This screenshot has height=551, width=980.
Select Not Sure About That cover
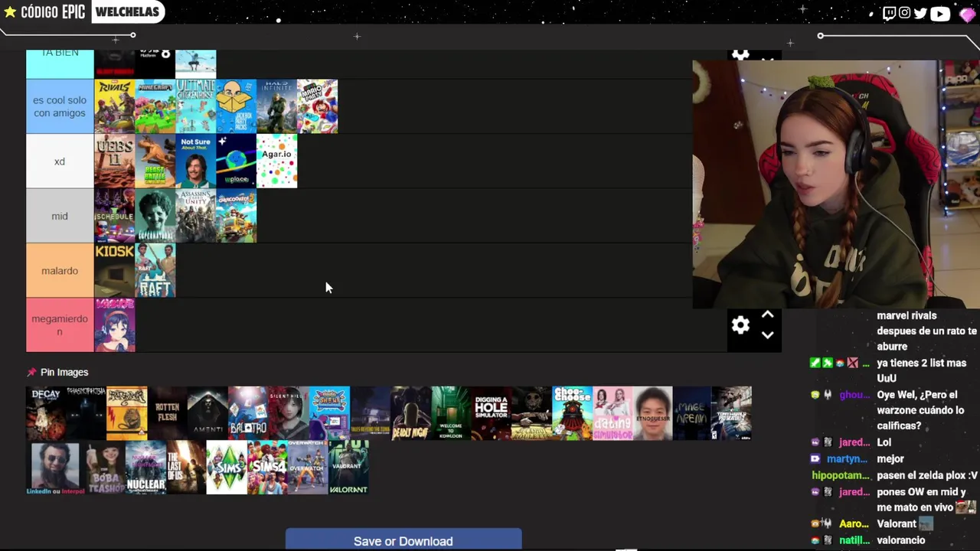pyautogui.click(x=195, y=161)
